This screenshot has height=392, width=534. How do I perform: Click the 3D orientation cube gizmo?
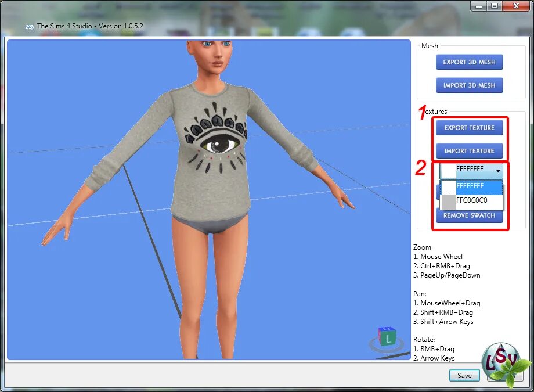click(387, 336)
